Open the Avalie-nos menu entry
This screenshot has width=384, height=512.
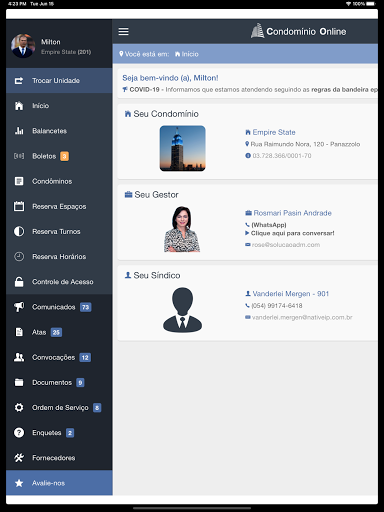59,483
